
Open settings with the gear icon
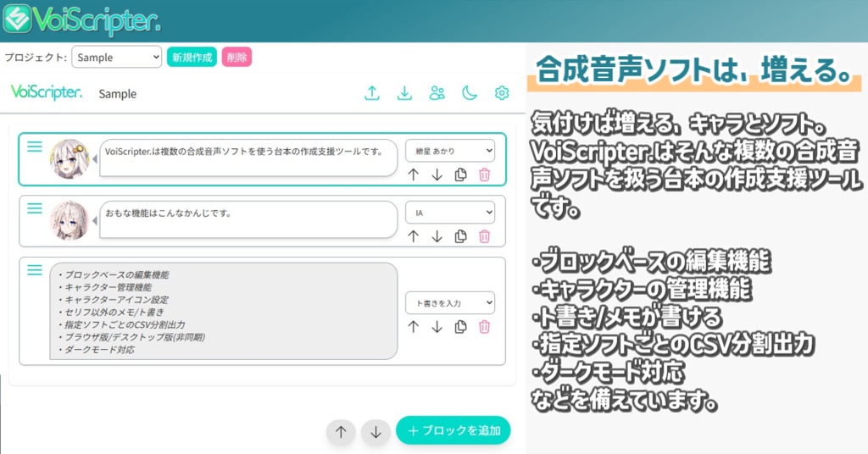coord(502,93)
